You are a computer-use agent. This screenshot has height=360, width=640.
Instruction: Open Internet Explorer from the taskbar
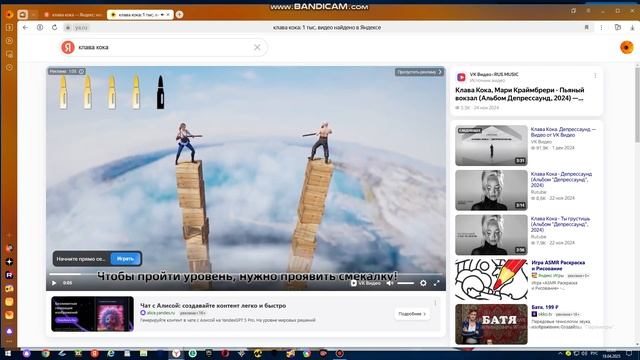[111, 353]
